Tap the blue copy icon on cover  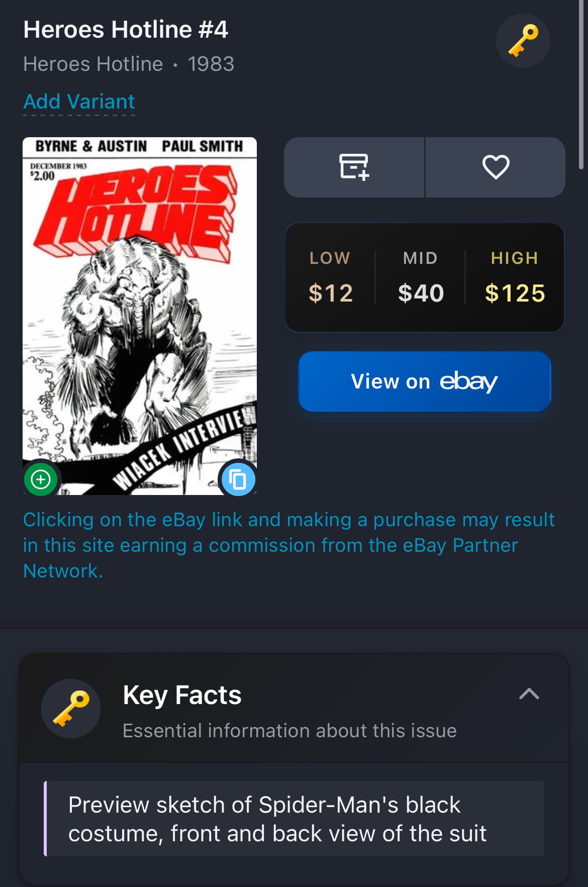pos(238,479)
